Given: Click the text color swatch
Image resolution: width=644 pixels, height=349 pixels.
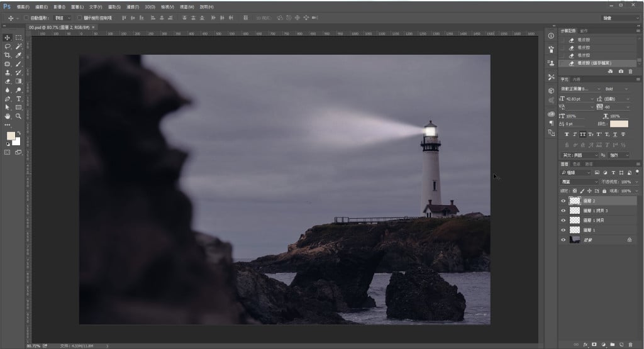Looking at the screenshot, I should click(619, 124).
